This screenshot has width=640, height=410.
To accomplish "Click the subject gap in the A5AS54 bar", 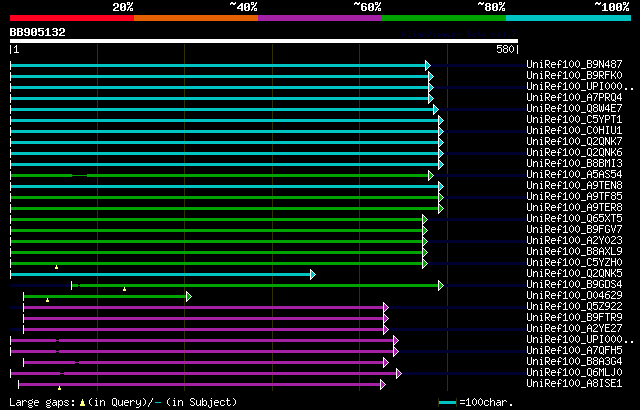I will (x=80, y=175).
